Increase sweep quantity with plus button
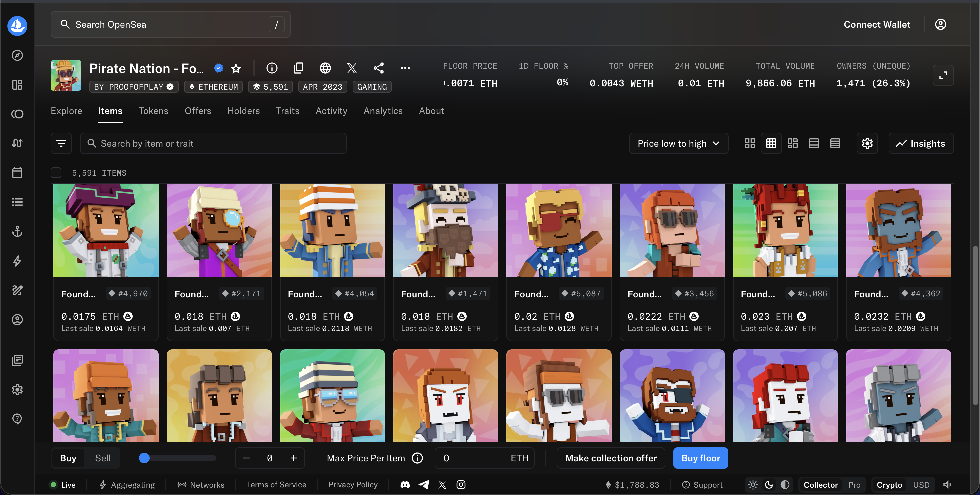980x495 pixels. (x=293, y=458)
